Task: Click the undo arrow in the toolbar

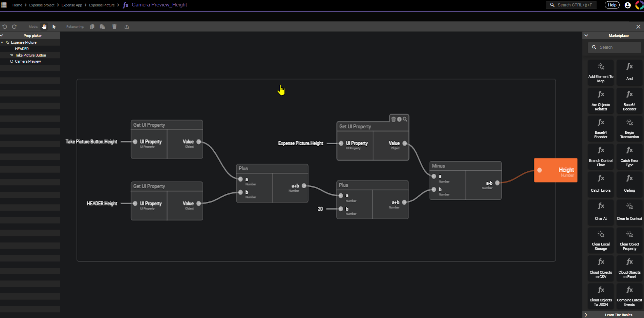Action: point(5,27)
